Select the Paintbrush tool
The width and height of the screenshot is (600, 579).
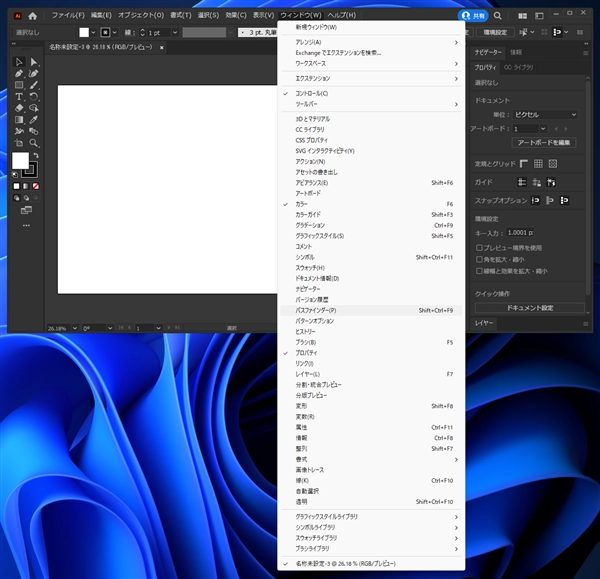click(x=34, y=85)
